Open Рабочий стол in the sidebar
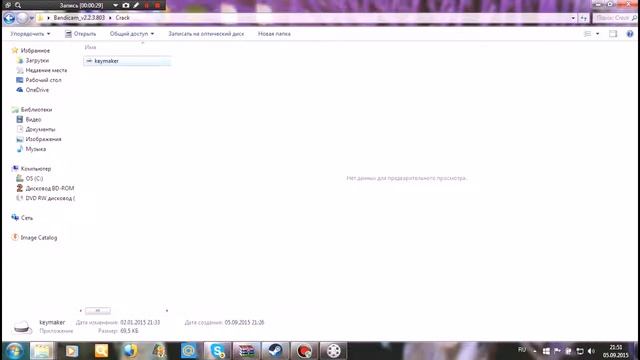Screen dimensions: 640x360 43,80
